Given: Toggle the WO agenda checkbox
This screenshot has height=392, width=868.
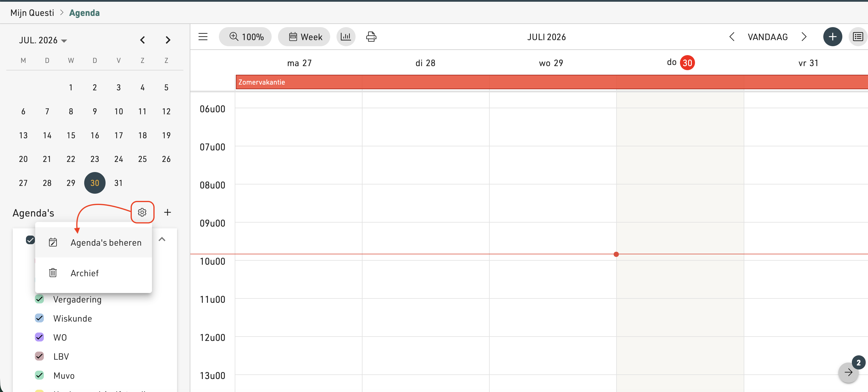Looking at the screenshot, I should 40,337.
